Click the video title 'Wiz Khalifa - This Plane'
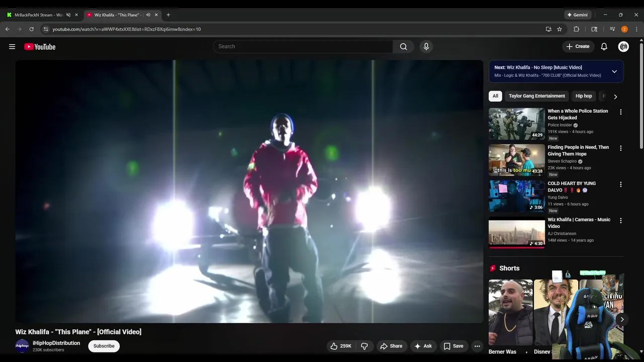 78,332
